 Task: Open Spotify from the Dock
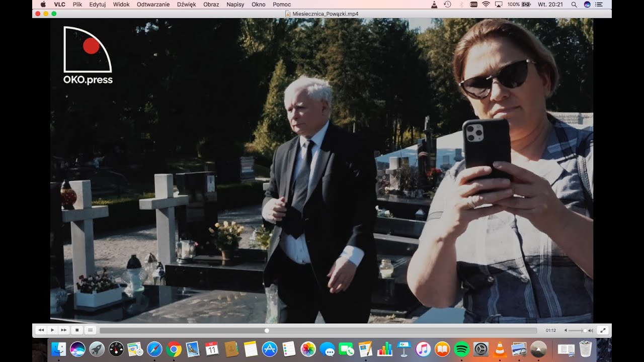pyautogui.click(x=461, y=349)
